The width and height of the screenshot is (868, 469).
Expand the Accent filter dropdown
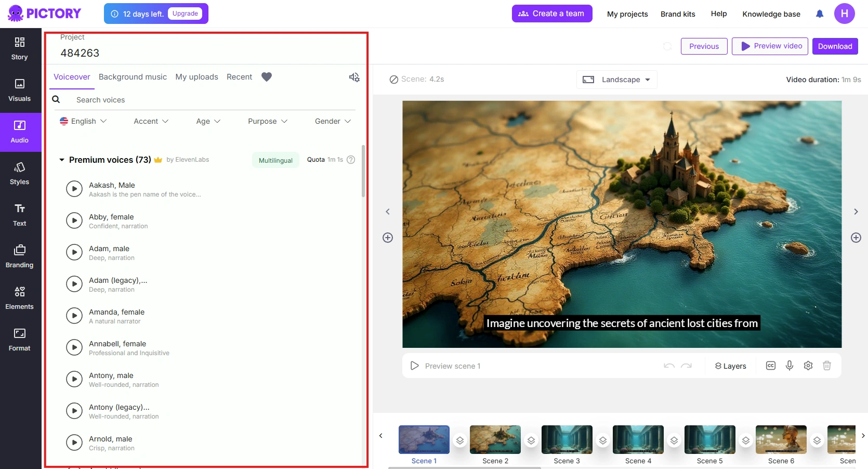(x=151, y=121)
